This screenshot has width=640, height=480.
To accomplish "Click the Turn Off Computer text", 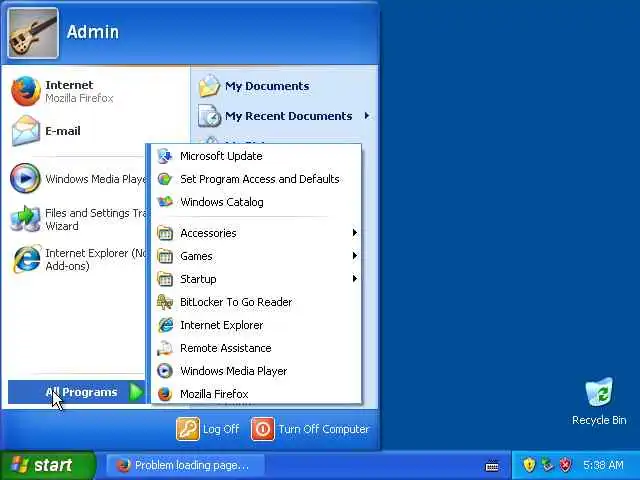I will click(324, 429).
